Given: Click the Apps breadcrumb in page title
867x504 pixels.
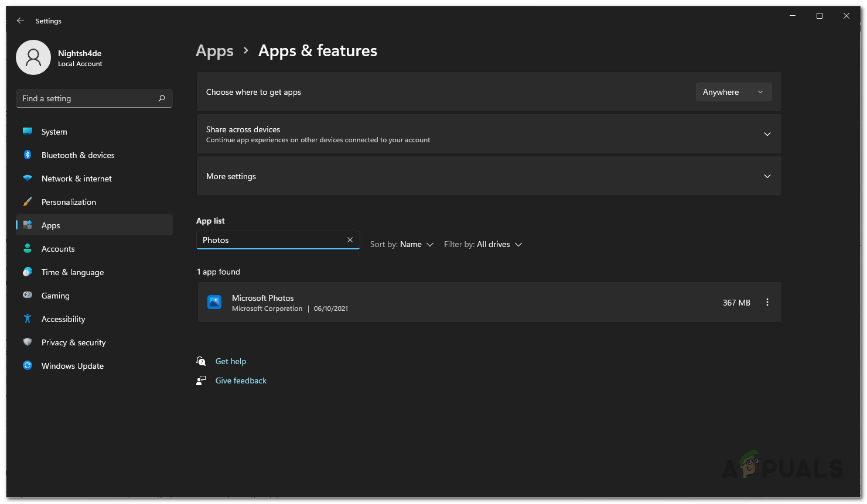Looking at the screenshot, I should tap(214, 51).
